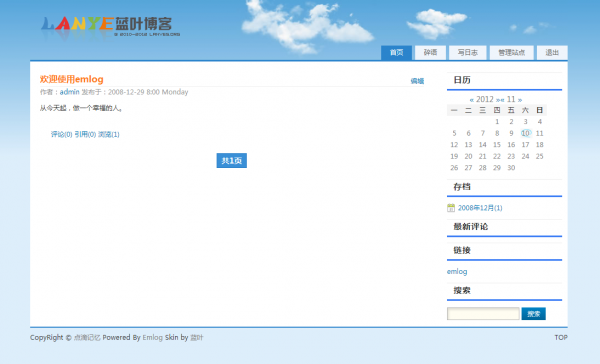The height and width of the screenshot is (364, 600).
Task: Click the 退出 logout tab
Action: pos(552,52)
